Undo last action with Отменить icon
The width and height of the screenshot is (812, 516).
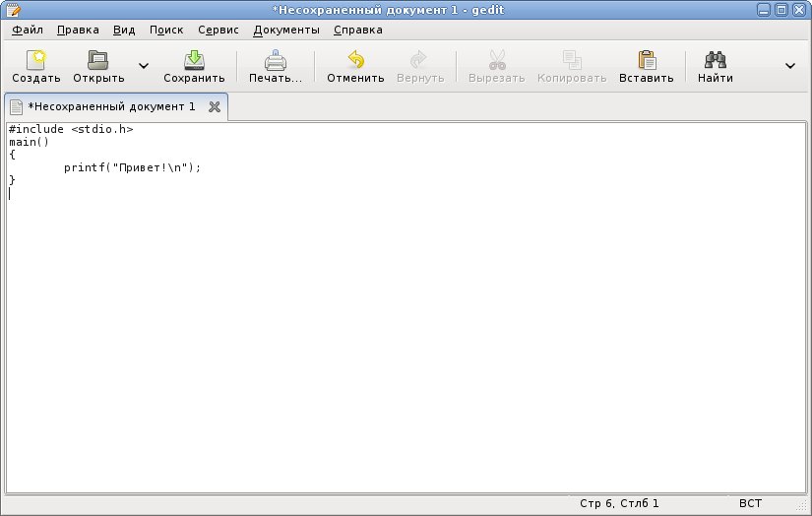coord(355,60)
